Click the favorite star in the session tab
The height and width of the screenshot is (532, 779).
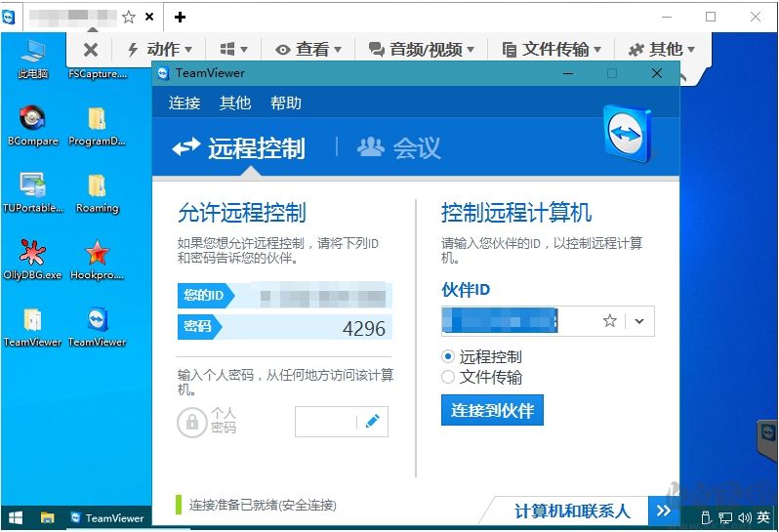129,18
